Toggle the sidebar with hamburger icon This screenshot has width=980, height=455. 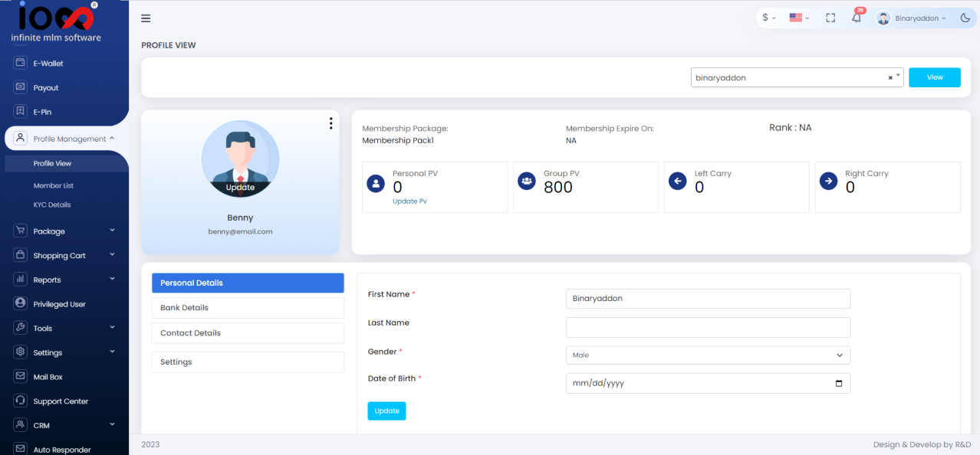146,18
